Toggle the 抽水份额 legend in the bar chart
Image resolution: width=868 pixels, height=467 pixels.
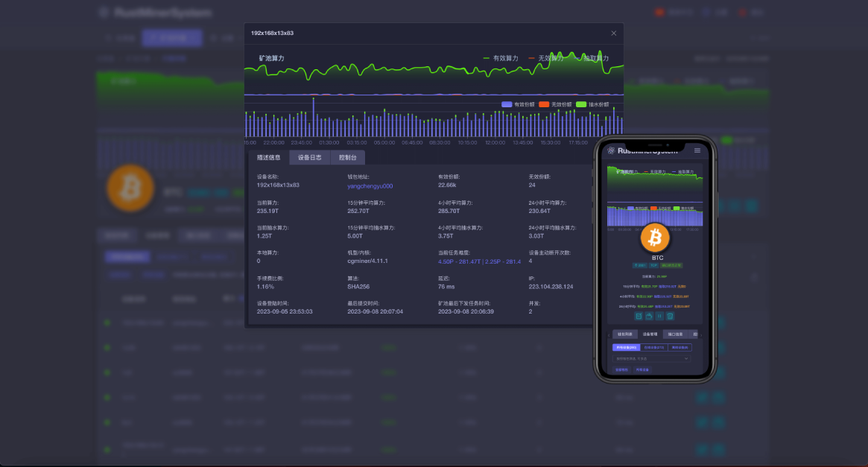[593, 104]
